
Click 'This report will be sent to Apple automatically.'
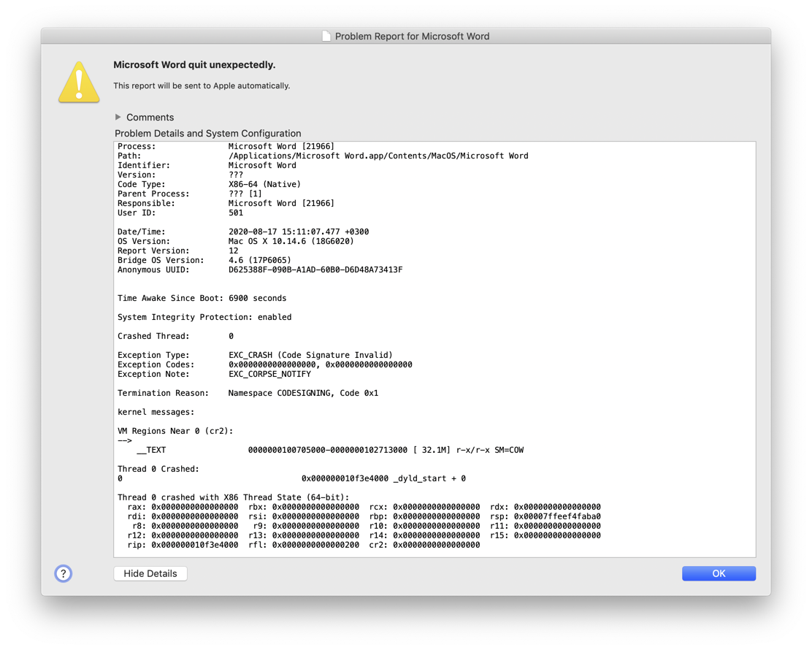pyautogui.click(x=202, y=85)
